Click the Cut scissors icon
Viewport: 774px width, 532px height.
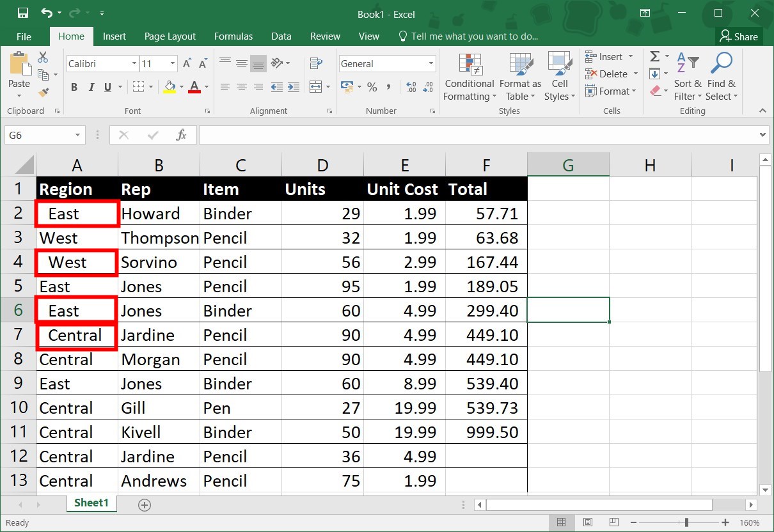coord(43,58)
